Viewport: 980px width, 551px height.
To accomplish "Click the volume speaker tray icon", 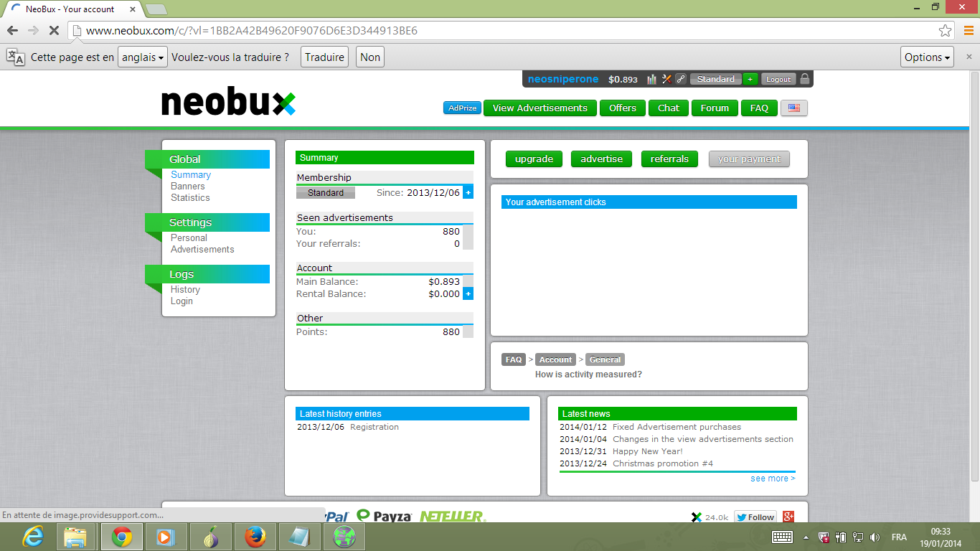I will coord(875,537).
